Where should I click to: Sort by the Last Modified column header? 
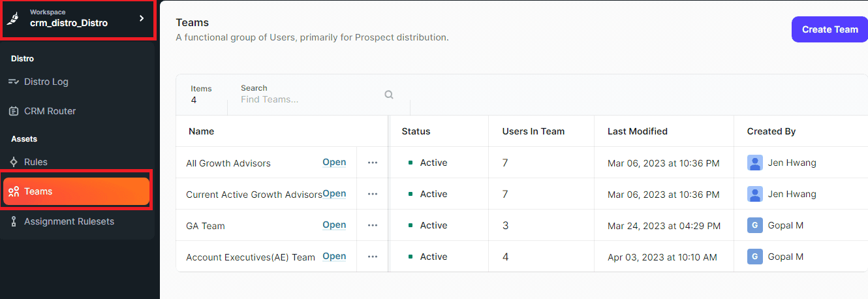click(x=637, y=131)
